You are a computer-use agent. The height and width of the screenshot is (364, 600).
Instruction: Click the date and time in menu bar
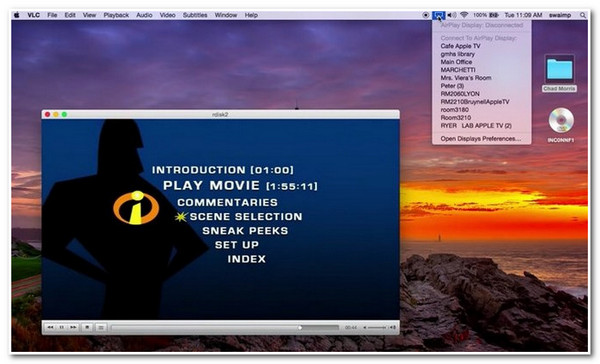[x=523, y=15]
